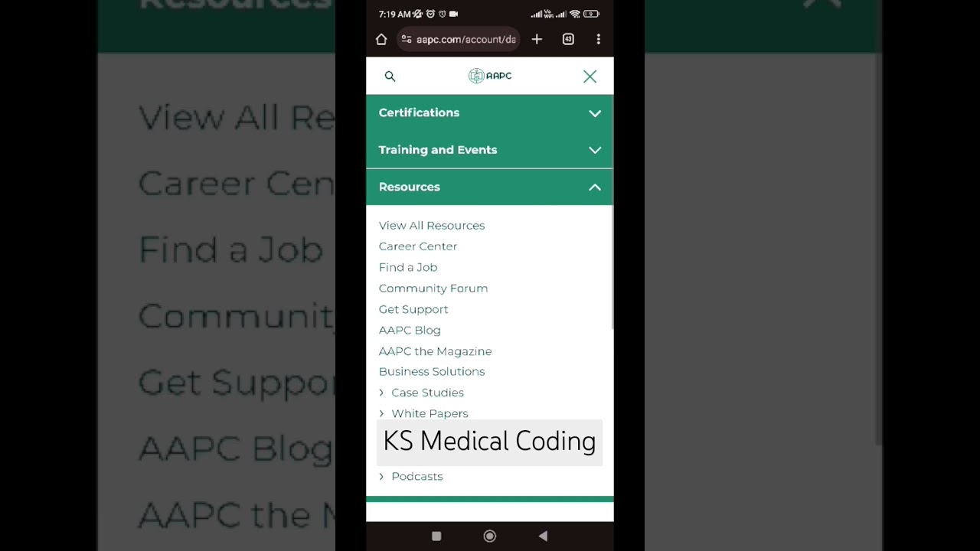
Task: Tap the Android recent apps square button
Action: tap(436, 536)
